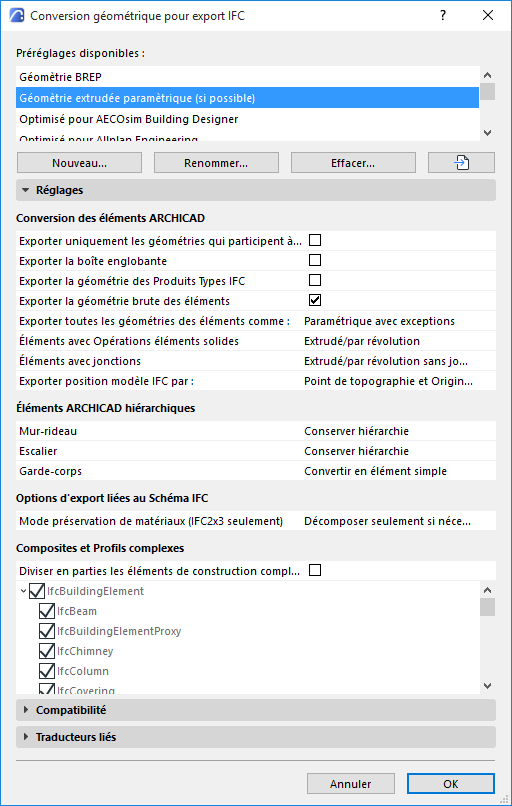
Task: Click IFC element tree scroll down arrow
Action: [488, 686]
